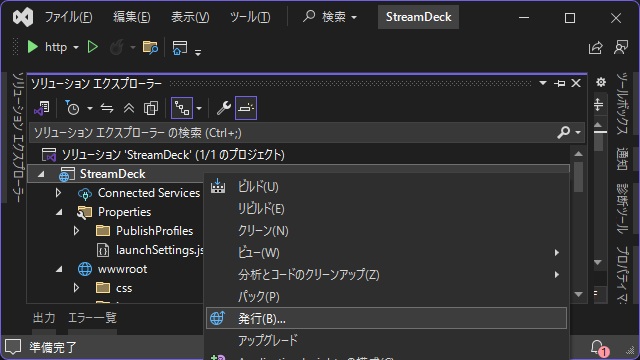Click the settings gear on the right panel

pyautogui.click(x=601, y=82)
